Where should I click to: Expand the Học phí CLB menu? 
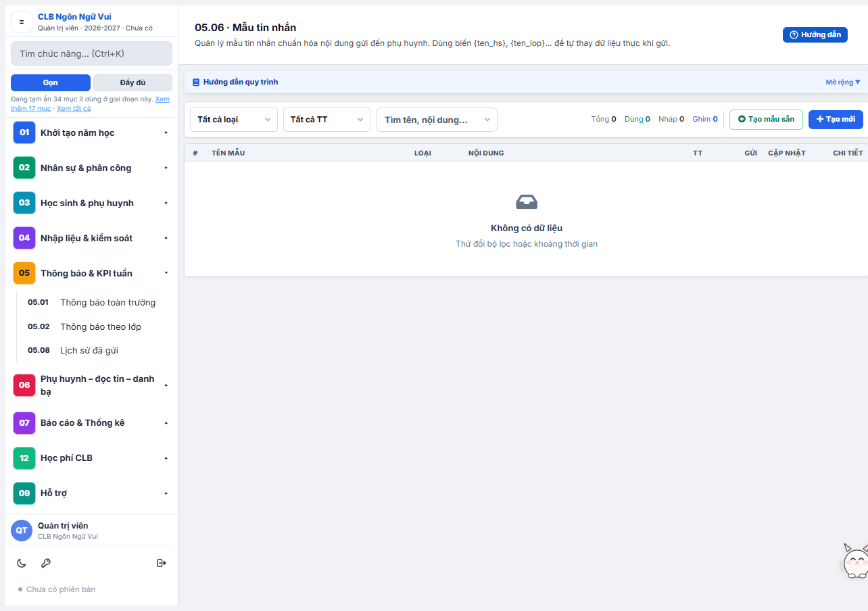pyautogui.click(x=91, y=458)
